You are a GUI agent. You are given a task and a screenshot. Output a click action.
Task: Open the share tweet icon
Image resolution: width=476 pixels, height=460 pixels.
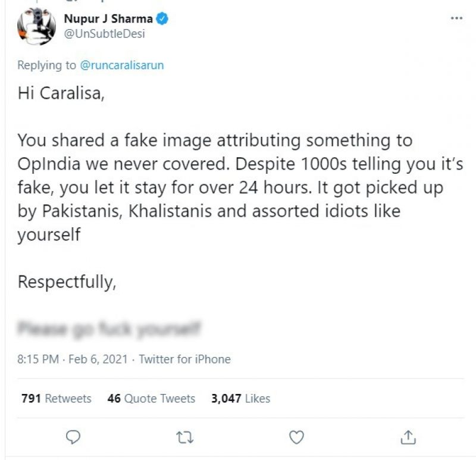tap(408, 437)
